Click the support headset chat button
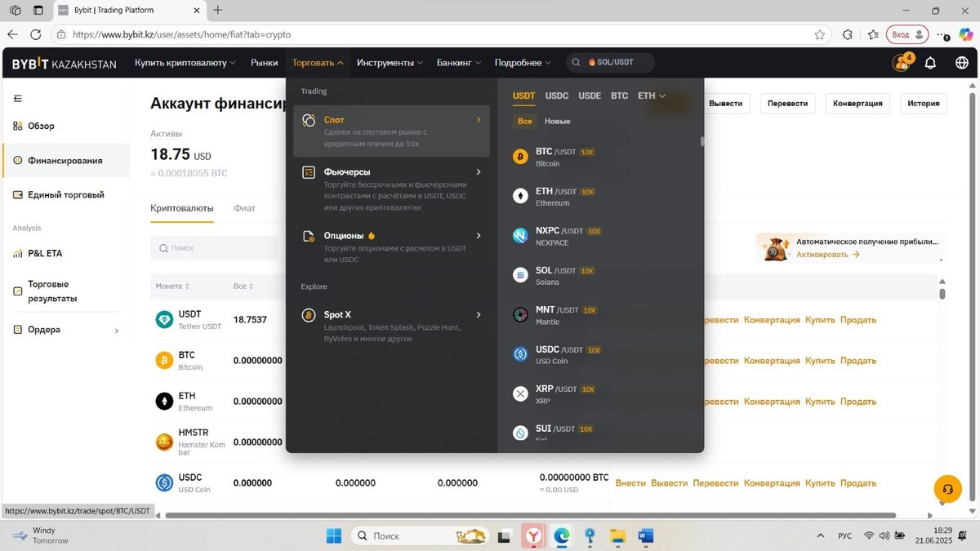 [947, 489]
